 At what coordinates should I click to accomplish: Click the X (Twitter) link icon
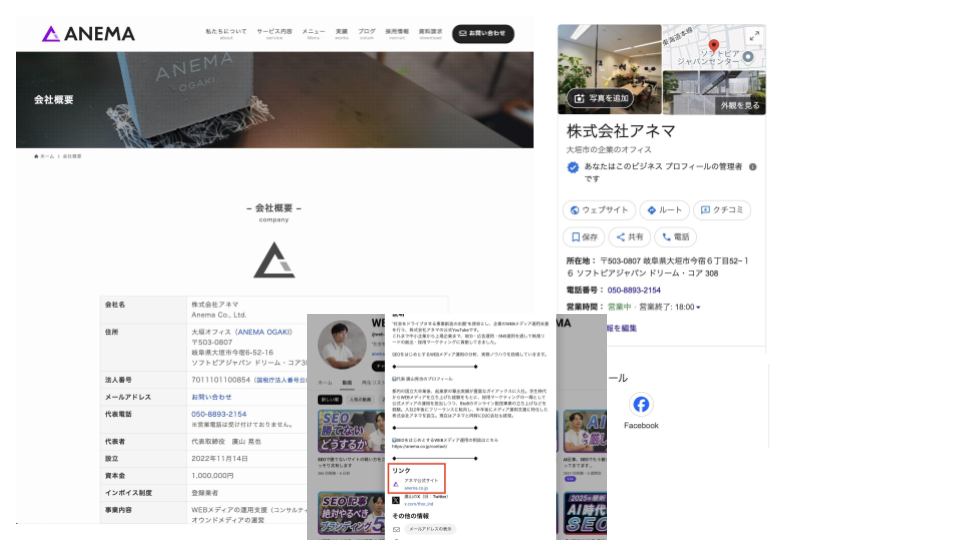tap(396, 498)
